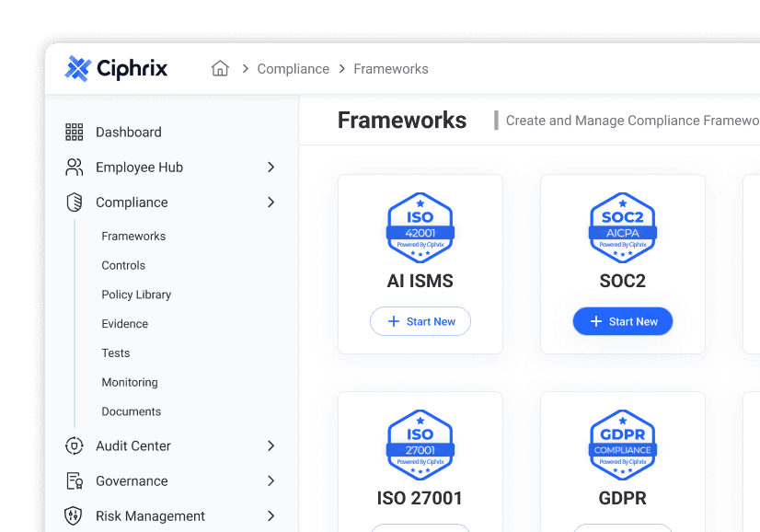This screenshot has height=532, width=760.
Task: Open Tests in the sidebar
Action: click(x=115, y=353)
